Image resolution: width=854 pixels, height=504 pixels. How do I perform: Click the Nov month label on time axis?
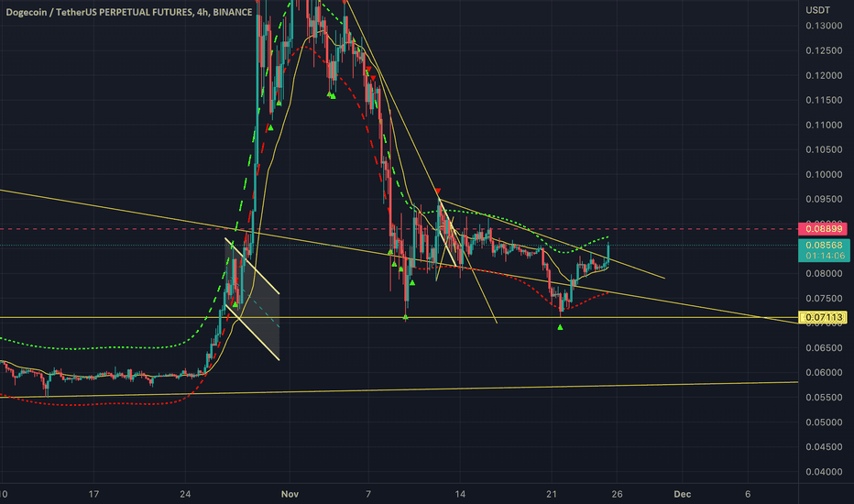coord(290,494)
